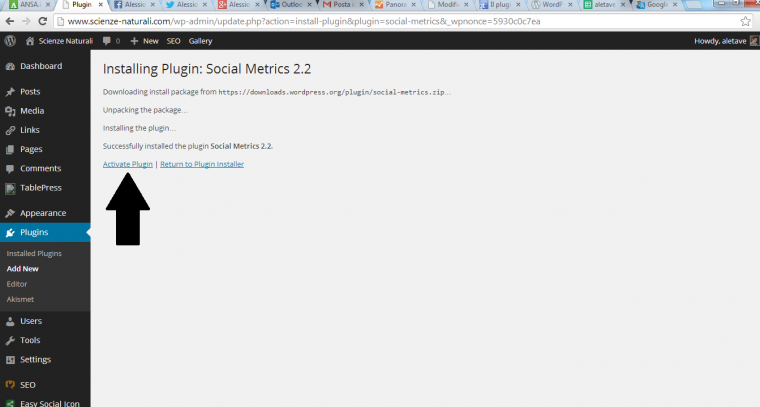Click the Media icon in sidebar

tap(10, 111)
